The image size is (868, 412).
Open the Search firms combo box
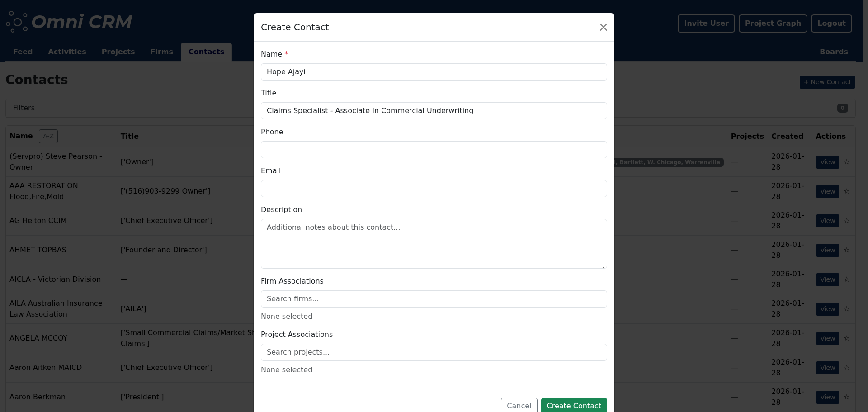point(434,299)
